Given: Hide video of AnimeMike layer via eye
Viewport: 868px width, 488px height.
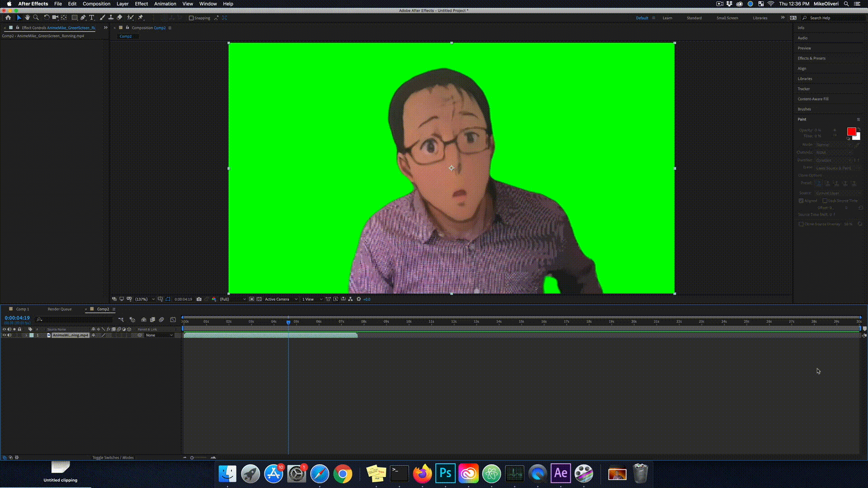Looking at the screenshot, I should (4, 335).
